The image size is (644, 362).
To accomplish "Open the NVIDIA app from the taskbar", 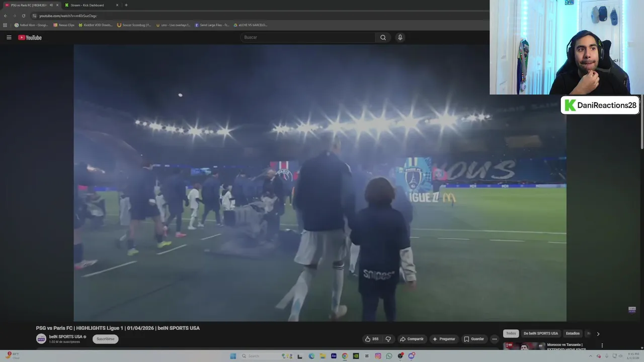I will click(356, 356).
